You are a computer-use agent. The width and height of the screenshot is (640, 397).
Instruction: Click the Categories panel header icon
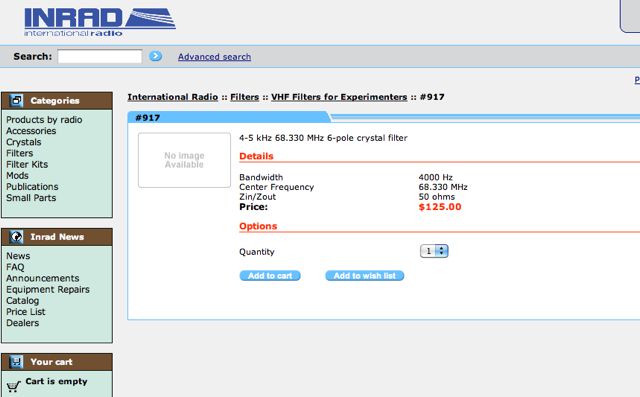[x=16, y=100]
